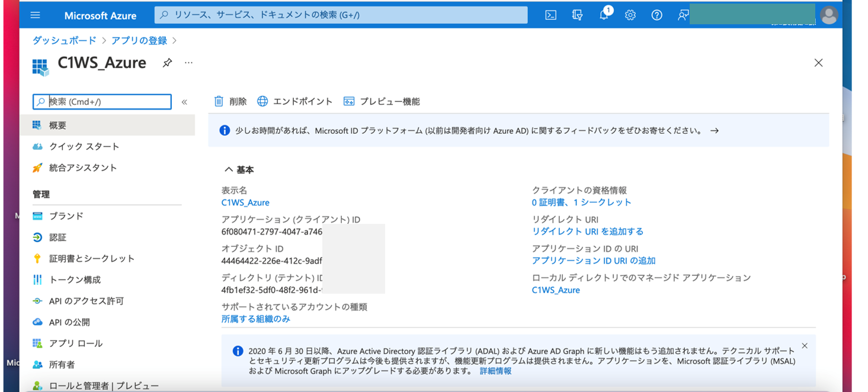Click the C1WS_Azure app registration icon
The image size is (868, 392).
(40, 67)
